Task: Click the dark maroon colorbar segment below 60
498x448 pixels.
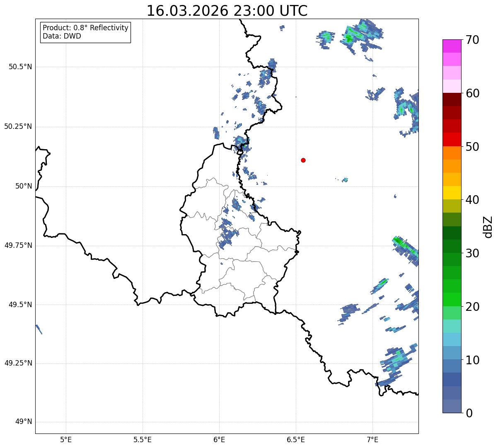Action: pyautogui.click(x=452, y=99)
